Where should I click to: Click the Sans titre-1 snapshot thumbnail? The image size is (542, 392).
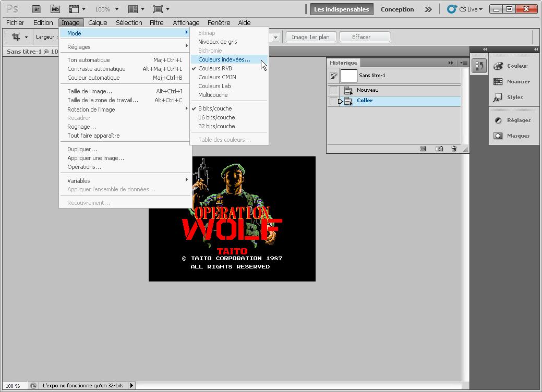[x=349, y=76]
